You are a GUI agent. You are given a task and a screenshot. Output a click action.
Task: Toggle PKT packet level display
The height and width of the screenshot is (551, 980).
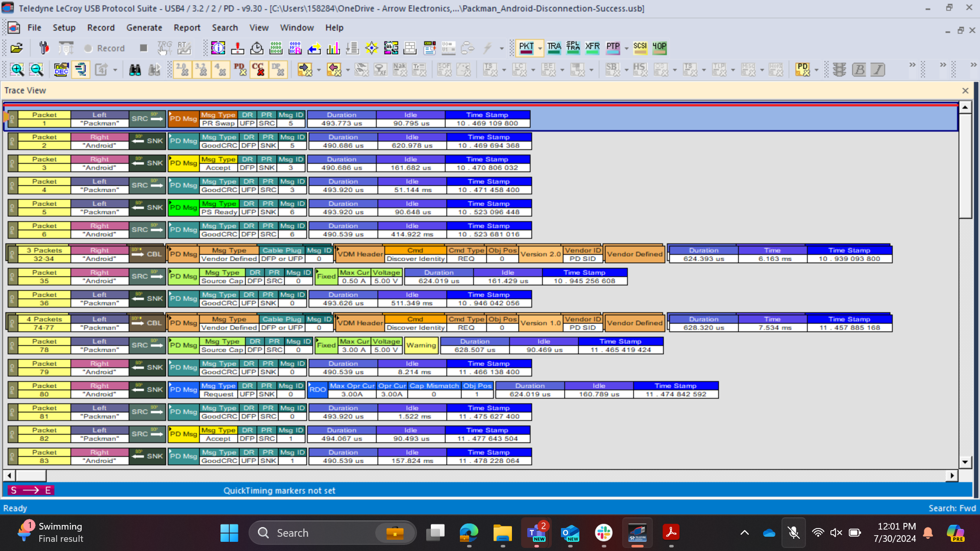coord(526,48)
